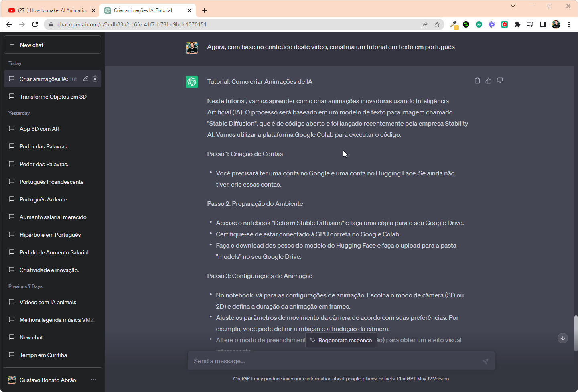Reload the current page
The height and width of the screenshot is (392, 578).
click(35, 24)
